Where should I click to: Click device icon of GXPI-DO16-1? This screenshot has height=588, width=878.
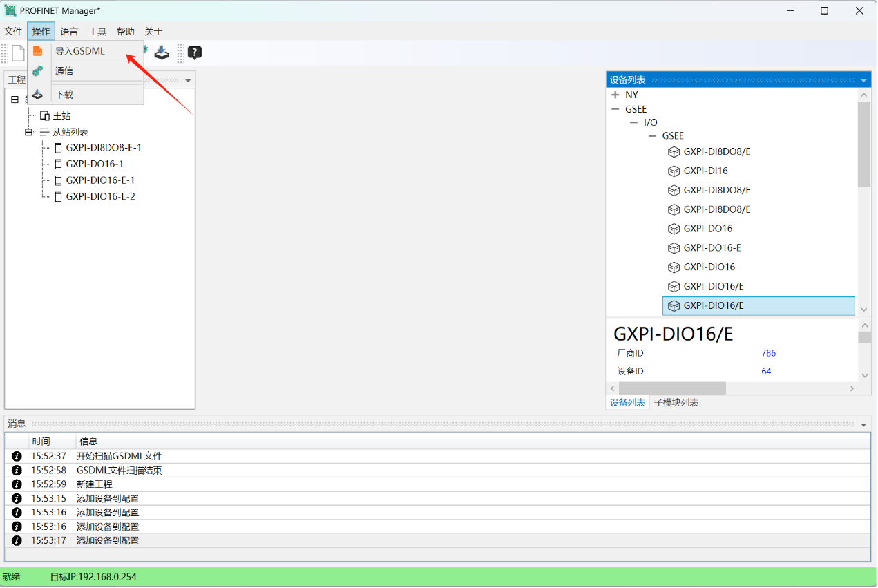[58, 164]
